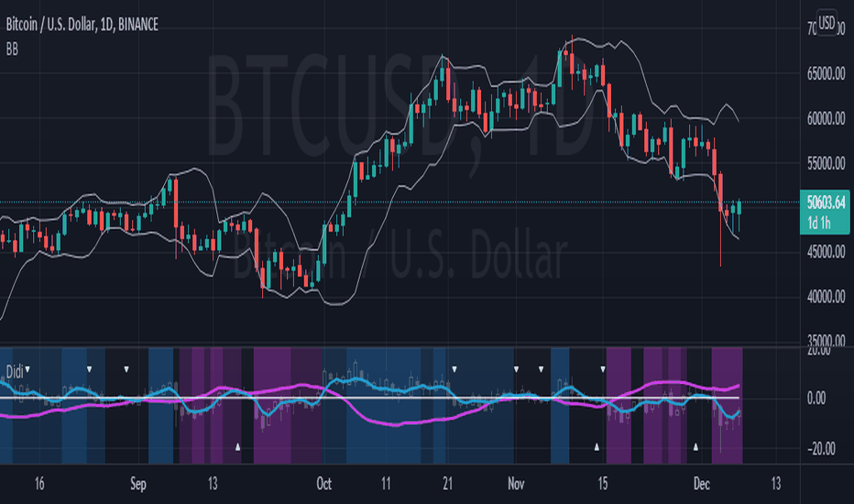Click the down triangle marker above Nov 15
The width and height of the screenshot is (854, 504).
click(x=603, y=369)
